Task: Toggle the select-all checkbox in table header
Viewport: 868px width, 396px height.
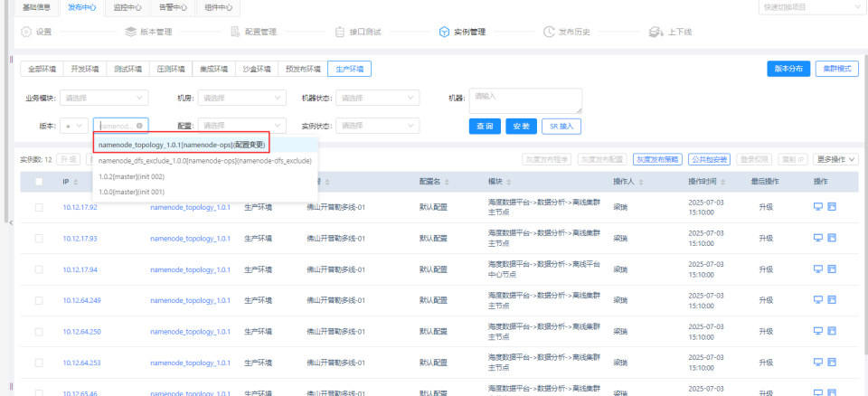Action: pos(38,182)
